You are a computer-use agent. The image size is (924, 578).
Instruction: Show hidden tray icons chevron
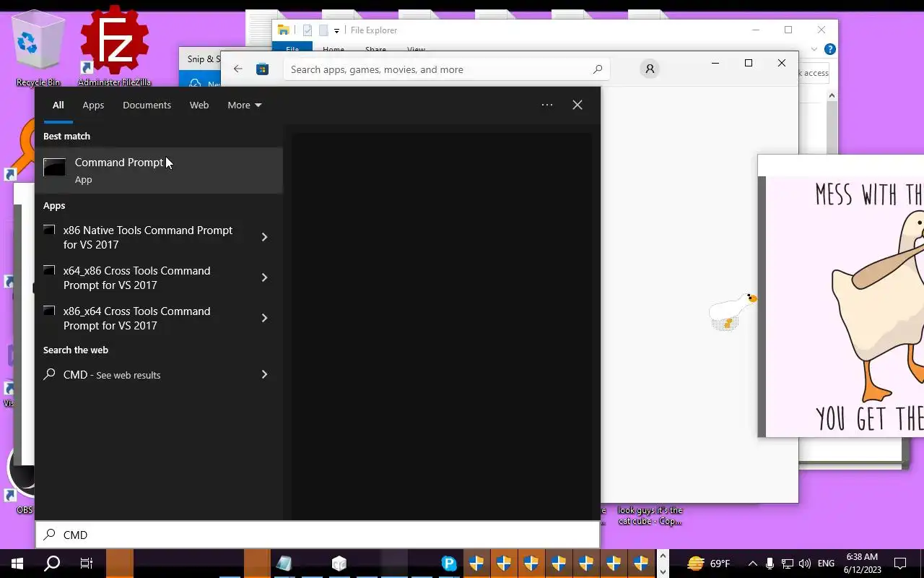[753, 564]
